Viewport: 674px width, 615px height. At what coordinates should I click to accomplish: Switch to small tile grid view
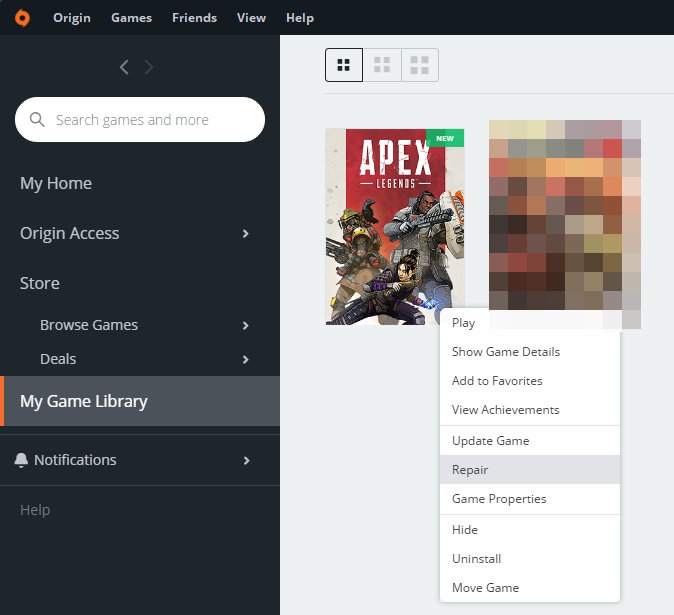pos(344,65)
